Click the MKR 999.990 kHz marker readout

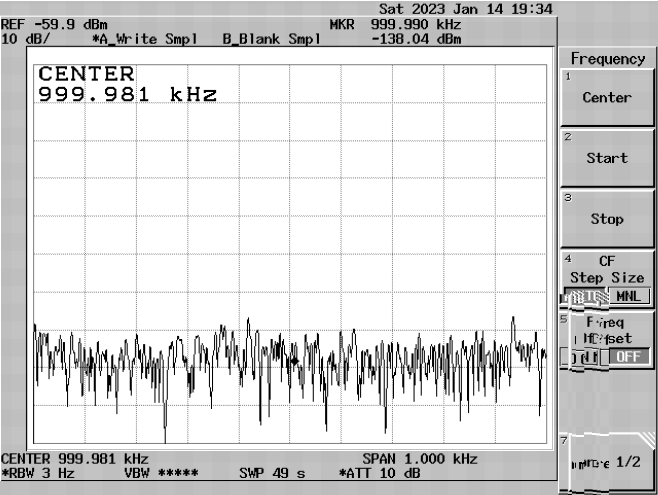[395, 24]
